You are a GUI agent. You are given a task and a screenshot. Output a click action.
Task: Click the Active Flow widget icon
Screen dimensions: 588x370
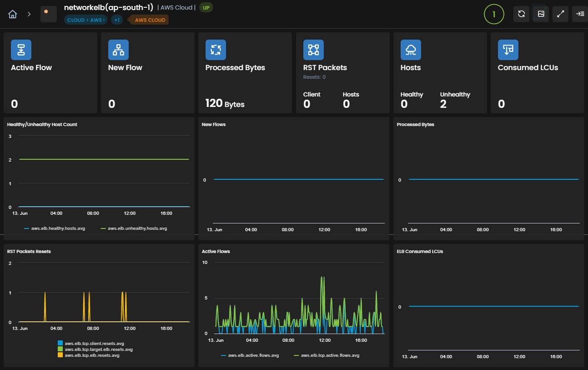tap(21, 50)
